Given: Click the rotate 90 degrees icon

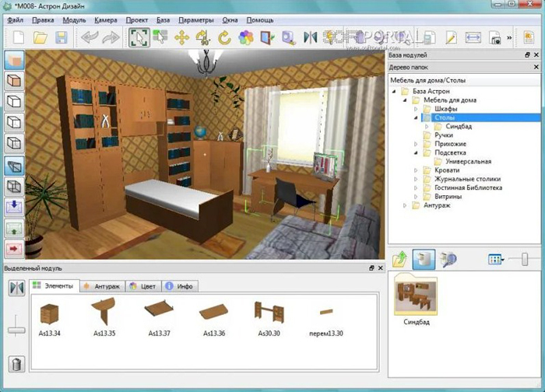Looking at the screenshot, I should 203,37.
